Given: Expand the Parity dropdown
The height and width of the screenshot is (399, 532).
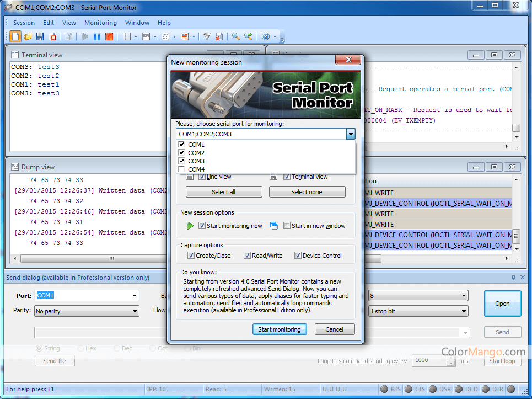Looking at the screenshot, I should coord(135,311).
